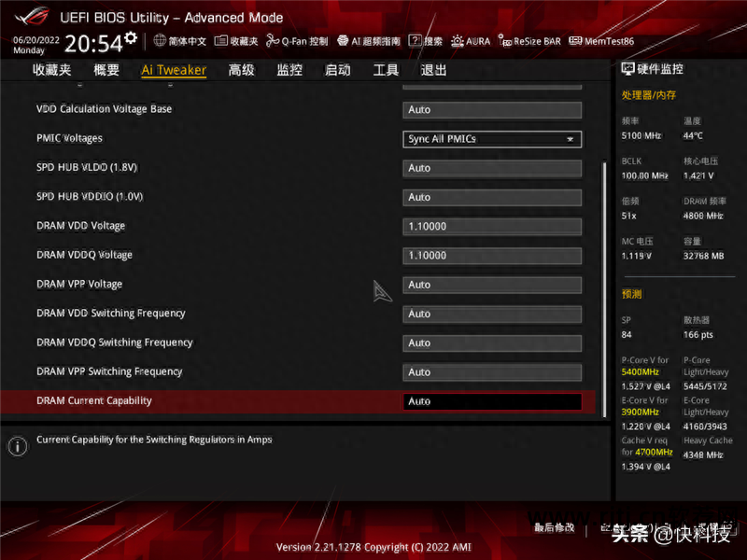Open the 退出 tab
The width and height of the screenshot is (747, 560).
(x=433, y=70)
